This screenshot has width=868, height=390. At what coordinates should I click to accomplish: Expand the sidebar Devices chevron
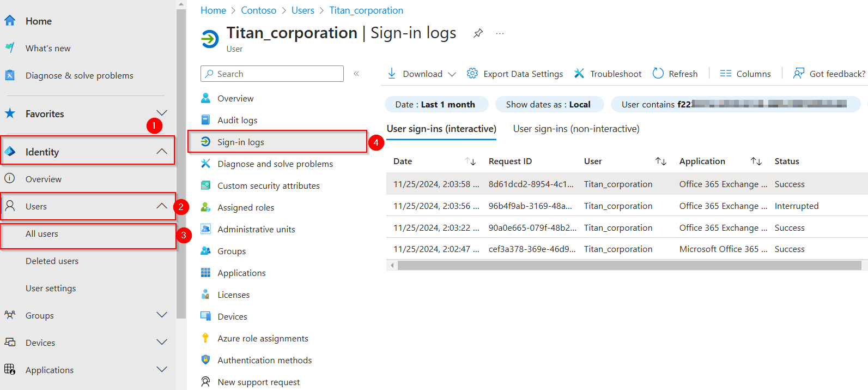[x=162, y=342]
